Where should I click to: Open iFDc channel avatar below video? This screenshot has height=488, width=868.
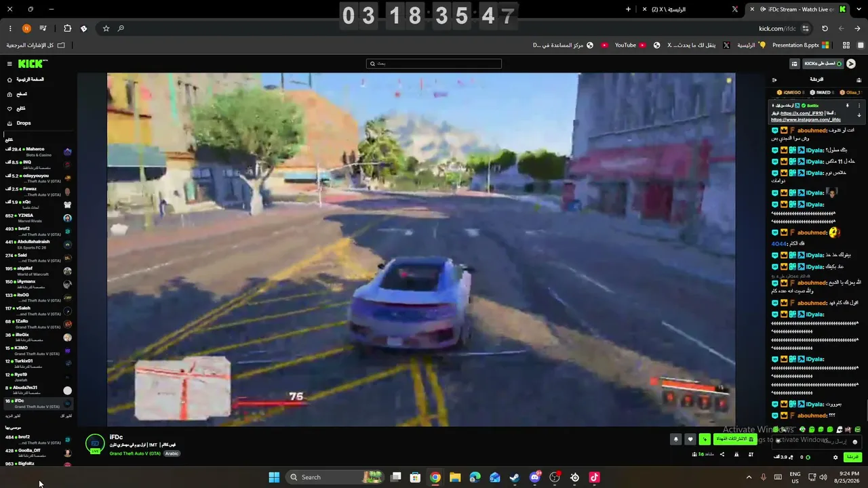click(x=96, y=444)
